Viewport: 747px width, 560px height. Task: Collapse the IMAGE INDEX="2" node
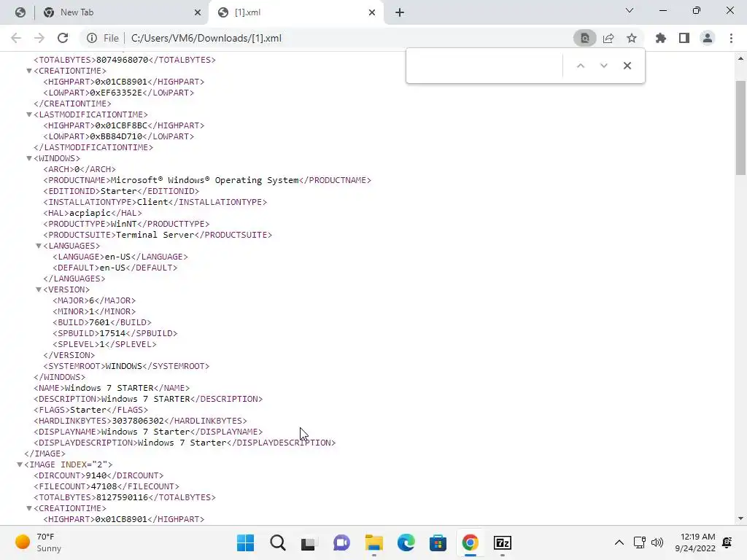20,464
